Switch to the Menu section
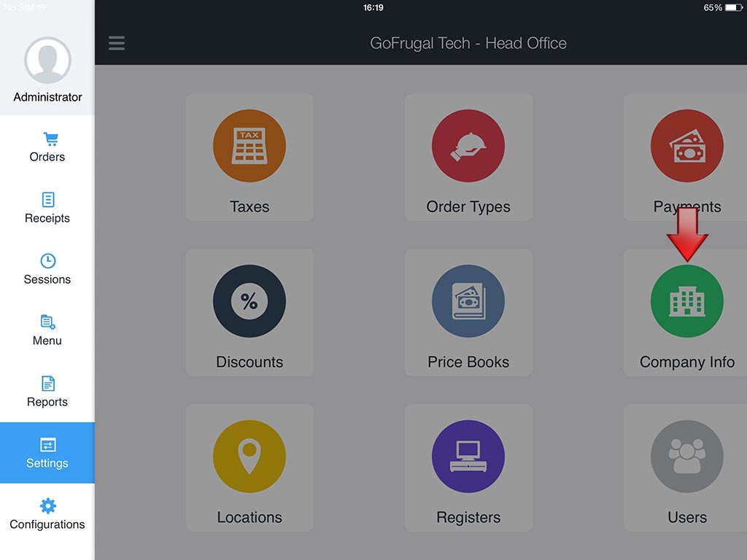The width and height of the screenshot is (747, 560). [47, 331]
